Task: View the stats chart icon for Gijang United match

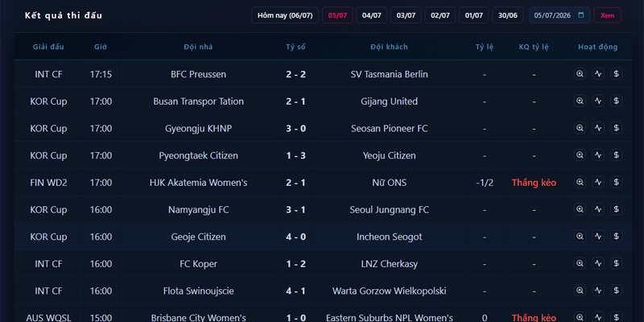Action: (x=598, y=101)
